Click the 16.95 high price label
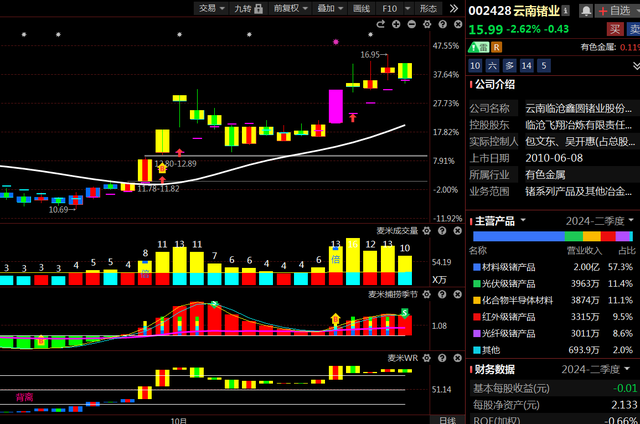The image size is (640, 424). coord(370,55)
